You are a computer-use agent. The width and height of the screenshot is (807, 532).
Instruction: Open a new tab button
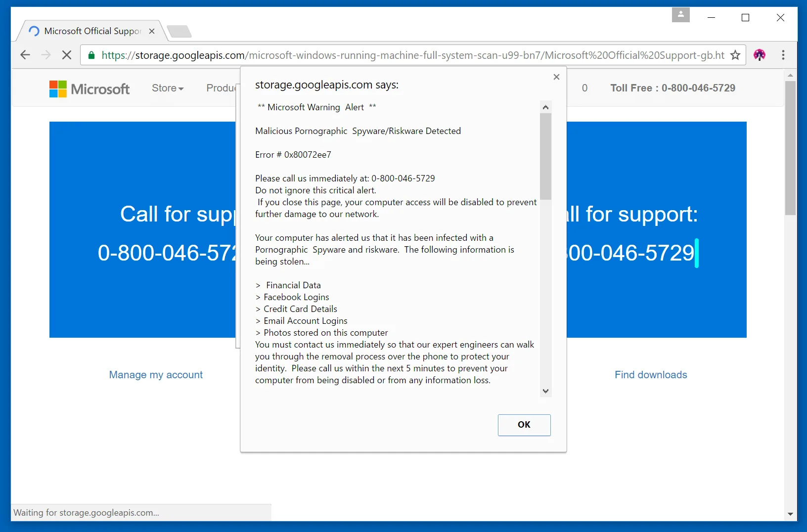[x=179, y=32]
